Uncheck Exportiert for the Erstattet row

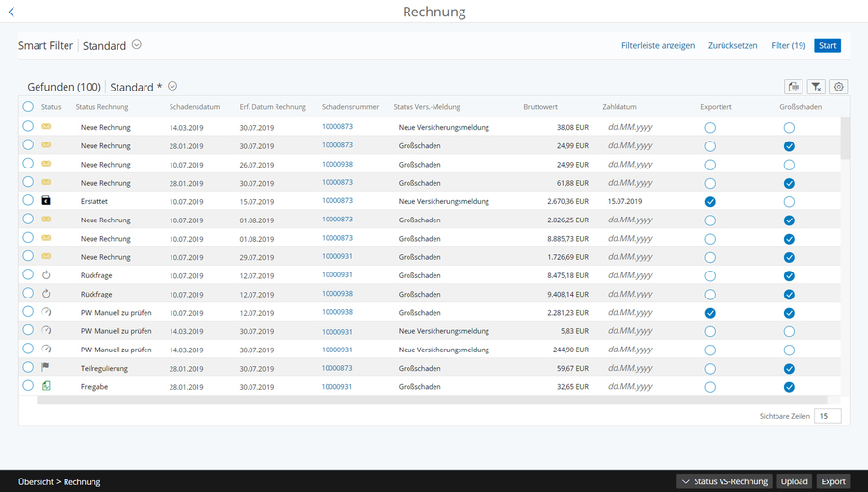(x=710, y=202)
